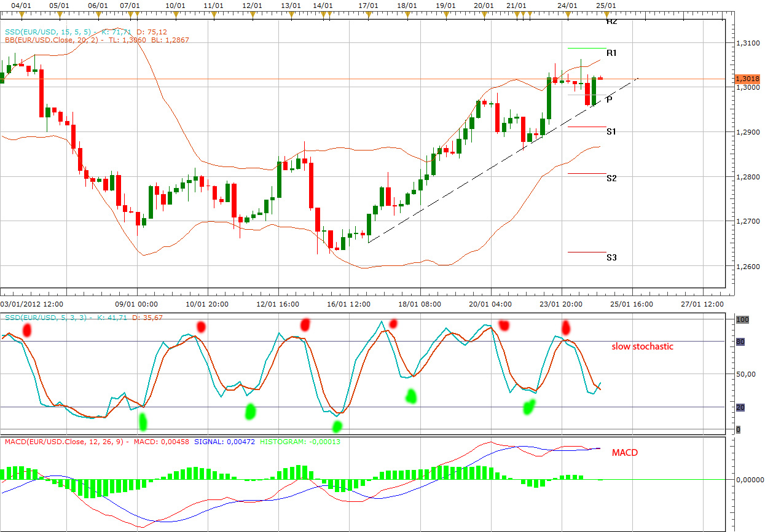Click the 18/01 08:00 time label
Viewport: 765px width, 532px height.
tap(420, 303)
